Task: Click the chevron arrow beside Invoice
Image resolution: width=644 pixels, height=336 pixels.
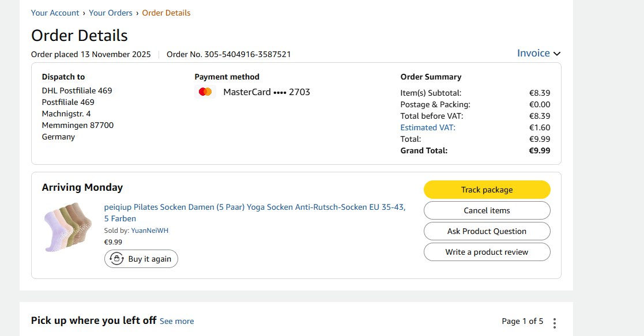Action: click(x=557, y=54)
